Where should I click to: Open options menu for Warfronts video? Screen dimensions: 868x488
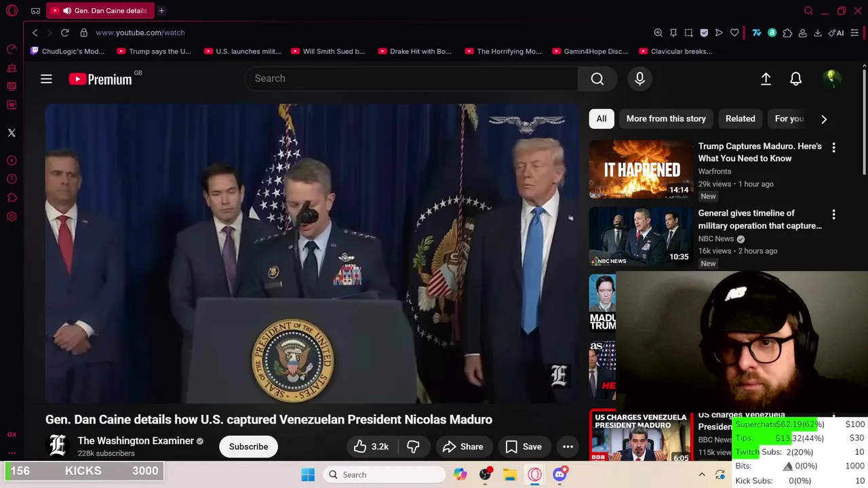point(833,147)
